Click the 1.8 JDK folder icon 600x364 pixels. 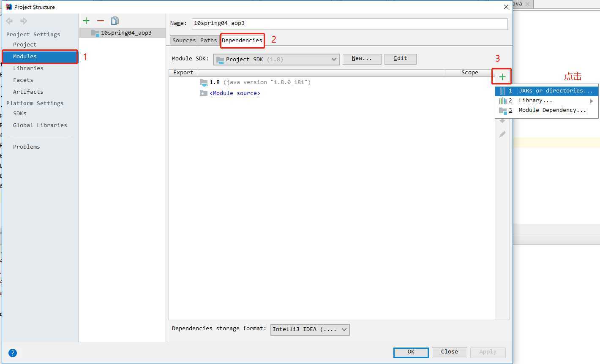click(x=204, y=82)
